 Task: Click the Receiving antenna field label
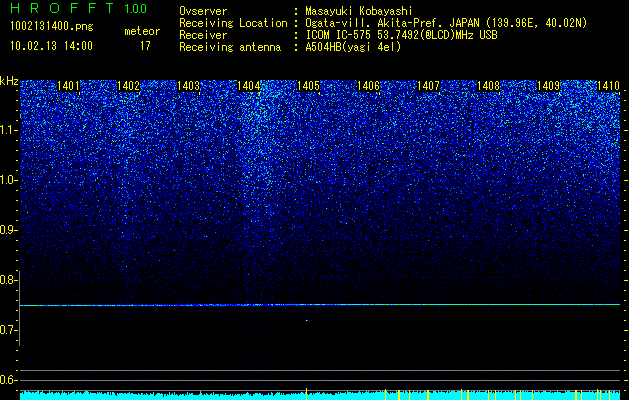[230, 47]
